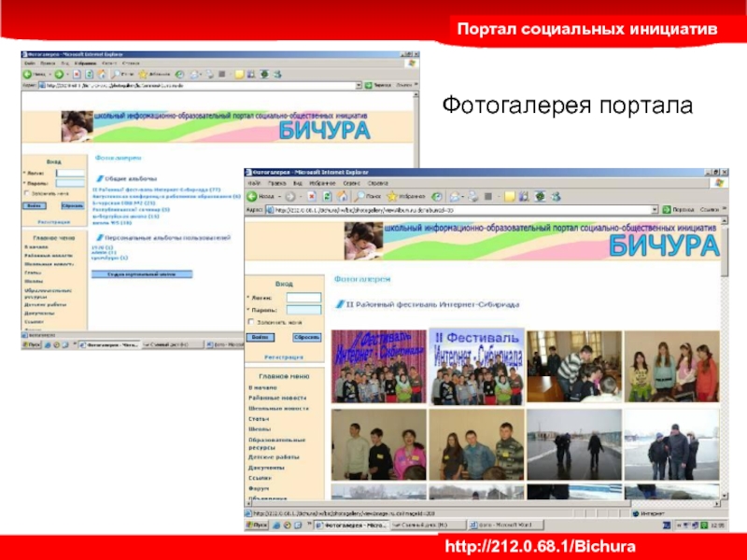Click the Back arrow in the front browser window
Image resolution: width=747 pixels, height=560 pixels.
click(252, 196)
